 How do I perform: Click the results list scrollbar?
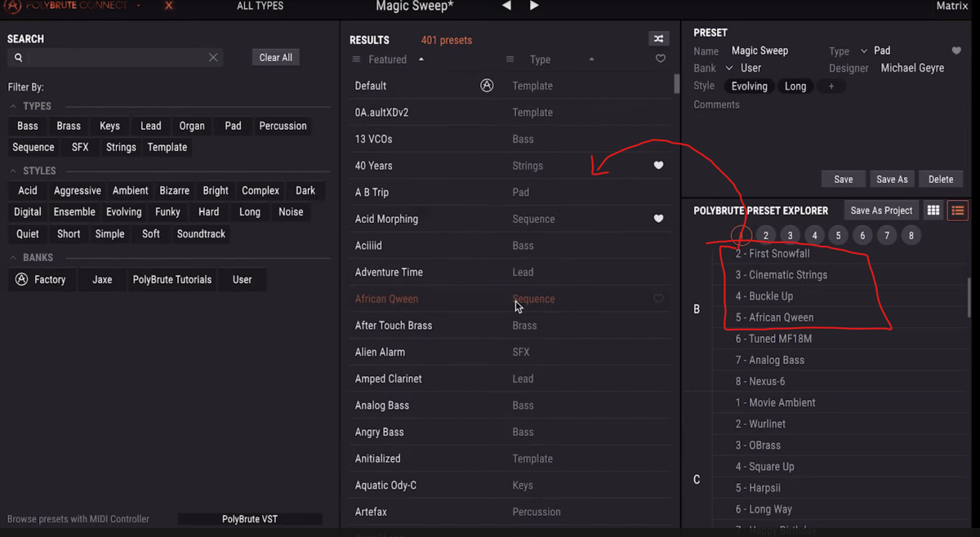pyautogui.click(x=676, y=84)
